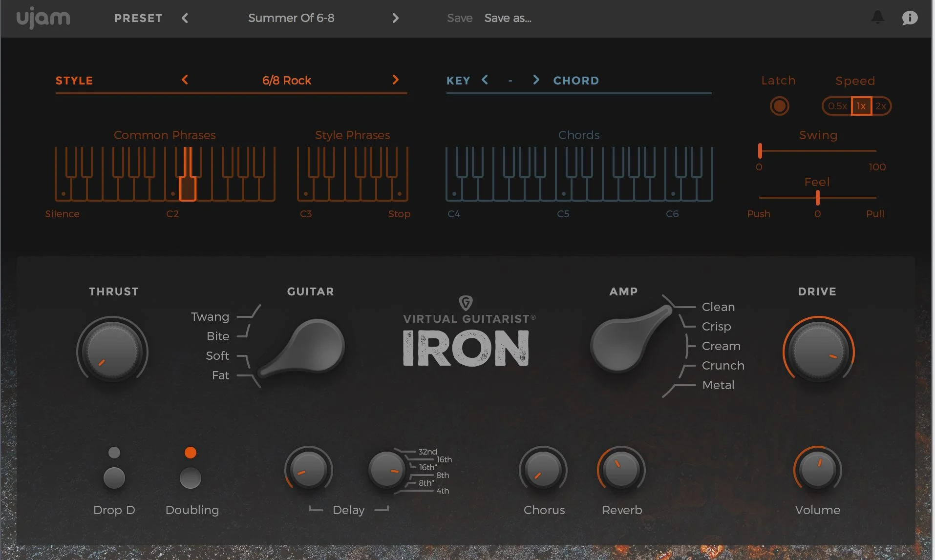Click the PRESET label
The width and height of the screenshot is (935, 560).
pos(138,18)
